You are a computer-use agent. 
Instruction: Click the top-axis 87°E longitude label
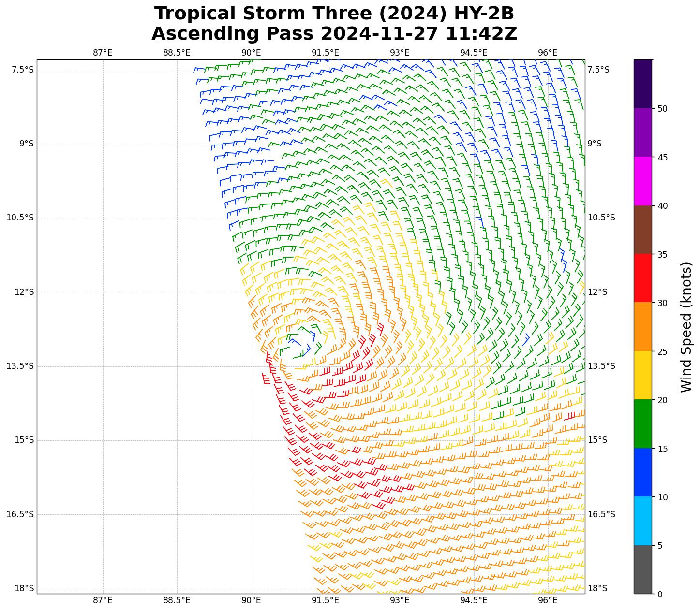click(x=103, y=53)
